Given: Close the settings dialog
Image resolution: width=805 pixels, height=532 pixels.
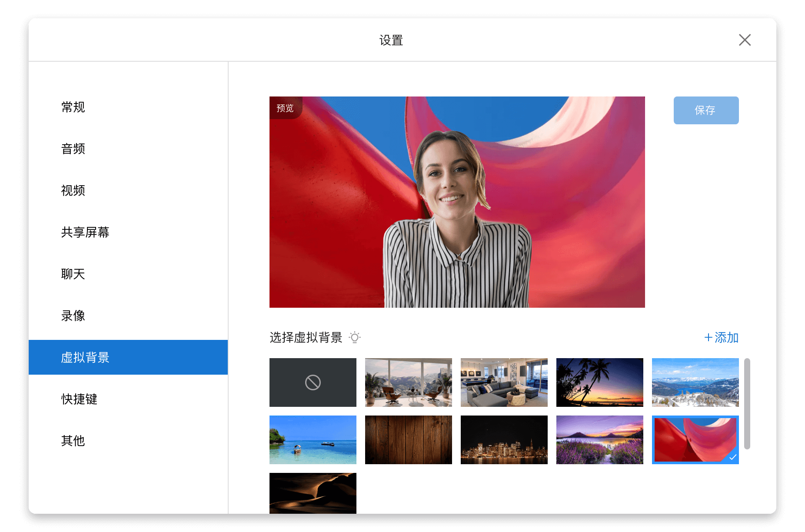Looking at the screenshot, I should 745,40.
